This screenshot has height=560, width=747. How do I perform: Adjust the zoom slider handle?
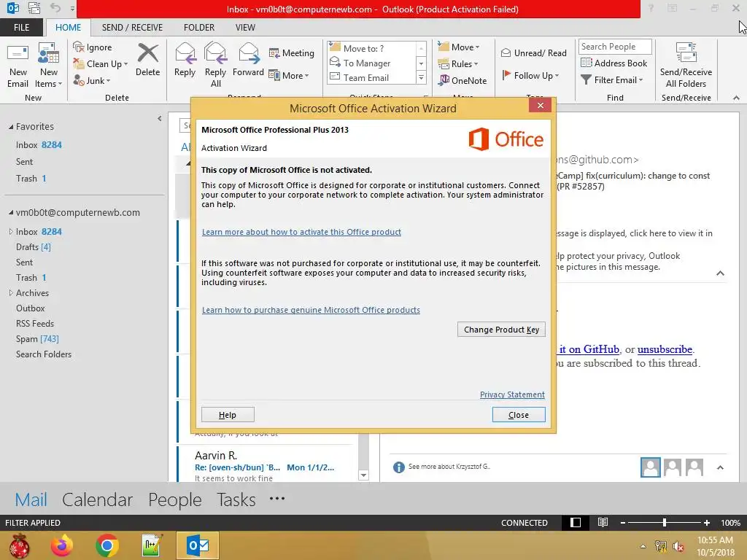pos(665,522)
